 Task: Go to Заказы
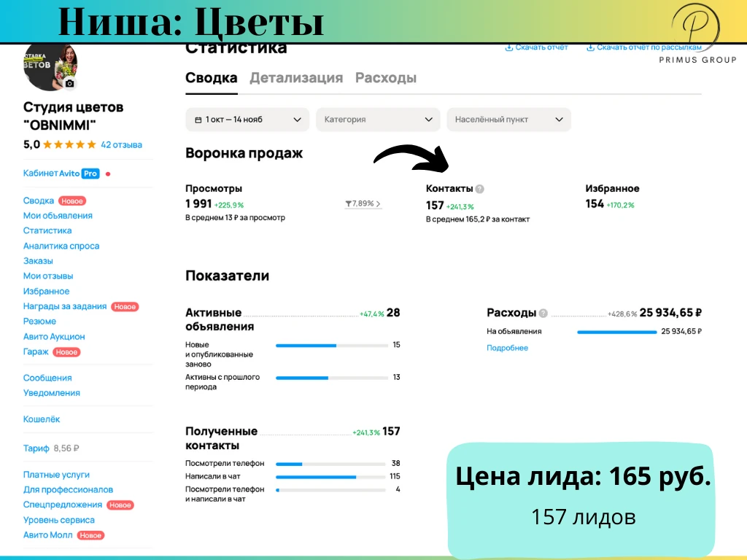38,261
